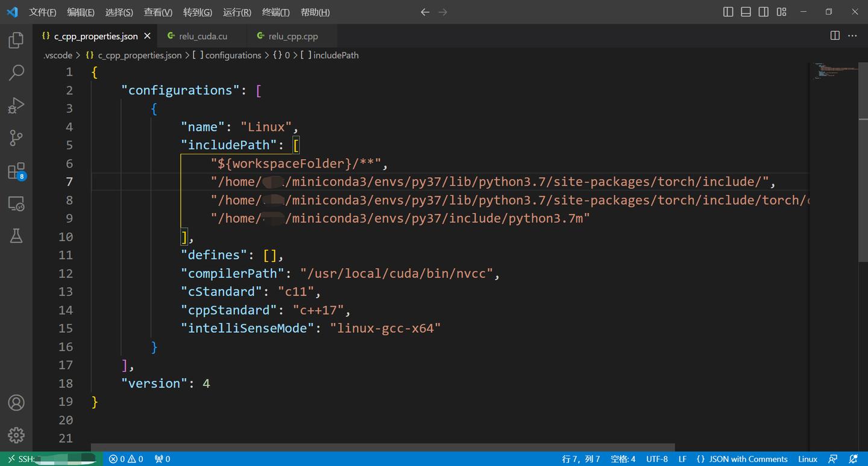Open the Manage settings gear
This screenshot has height=466, width=868.
(x=16, y=436)
